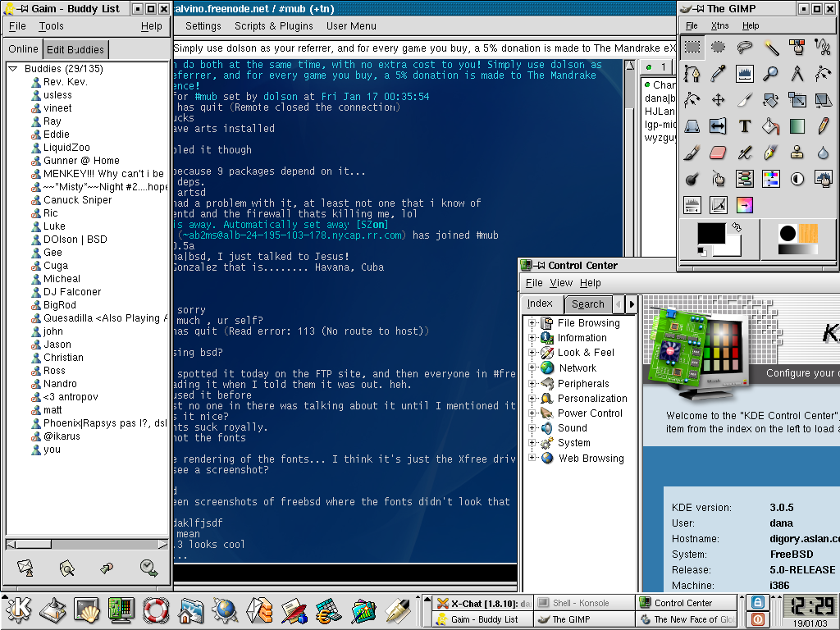Switch to Edit Buddies tab in Gaim

click(75, 49)
